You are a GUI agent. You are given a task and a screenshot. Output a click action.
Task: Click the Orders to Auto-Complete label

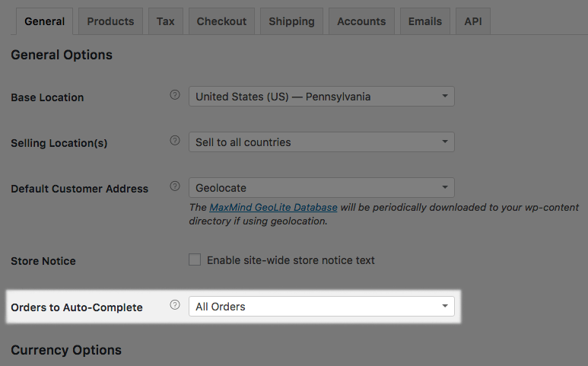[x=77, y=307]
